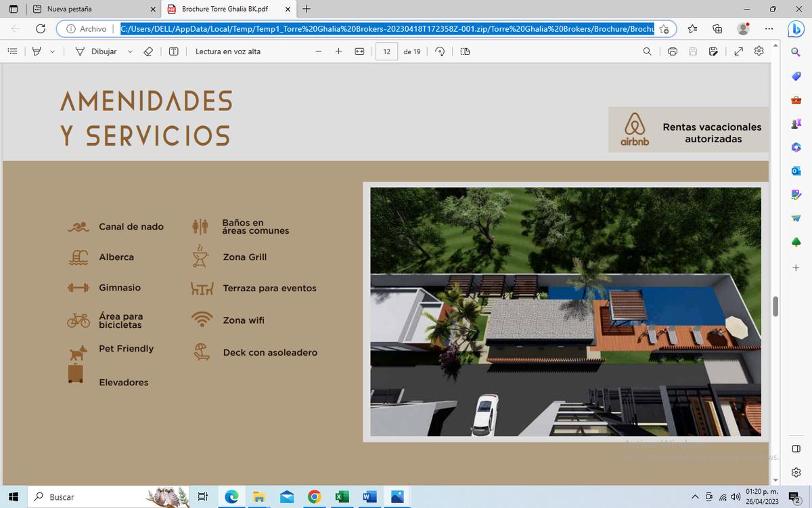This screenshot has width=812, height=508.
Task: Open the table of contents panel
Action: pyautogui.click(x=12, y=51)
